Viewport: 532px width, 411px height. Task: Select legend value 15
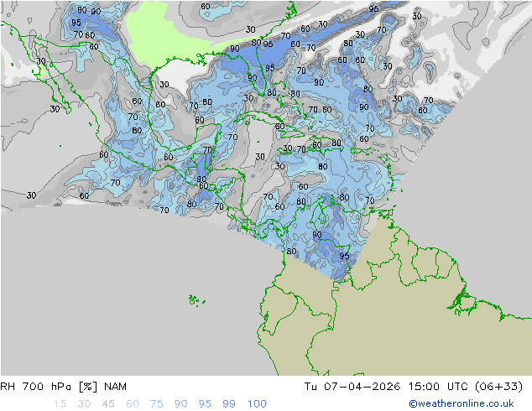(x=60, y=404)
